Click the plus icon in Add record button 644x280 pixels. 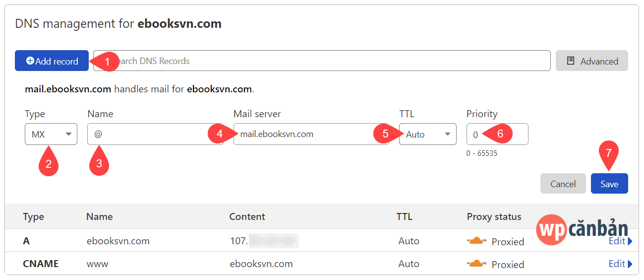point(30,61)
